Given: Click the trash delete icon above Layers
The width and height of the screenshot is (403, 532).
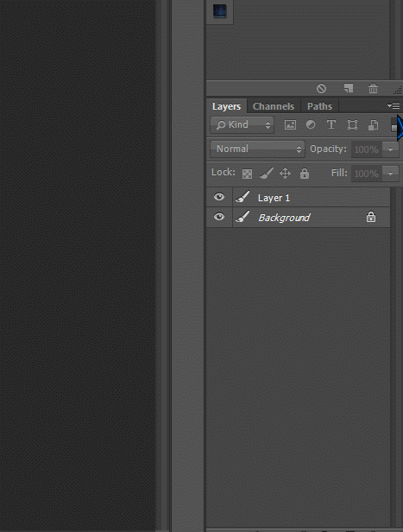Looking at the screenshot, I should [373, 89].
